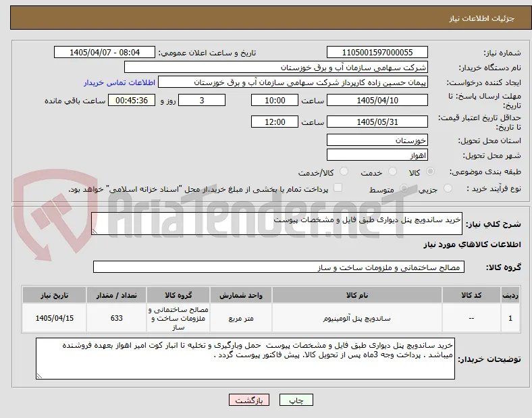The width and height of the screenshot is (532, 418).
Task: Click the شماره نیاز label
Action: pyautogui.click(x=502, y=53)
